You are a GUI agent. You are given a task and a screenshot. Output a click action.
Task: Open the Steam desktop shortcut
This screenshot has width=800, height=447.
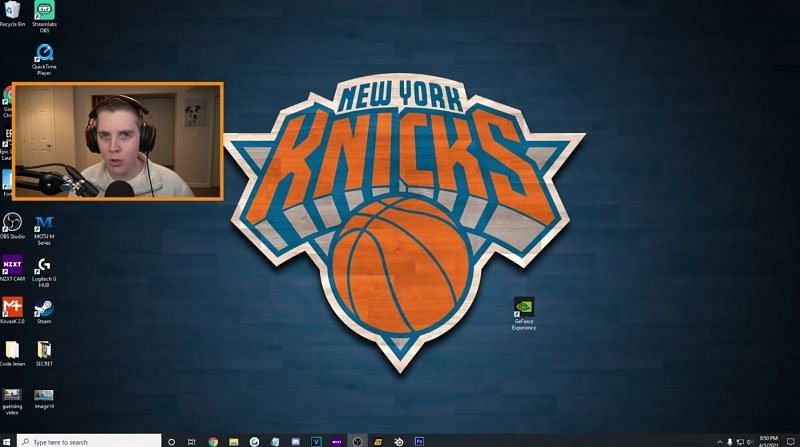(x=44, y=312)
